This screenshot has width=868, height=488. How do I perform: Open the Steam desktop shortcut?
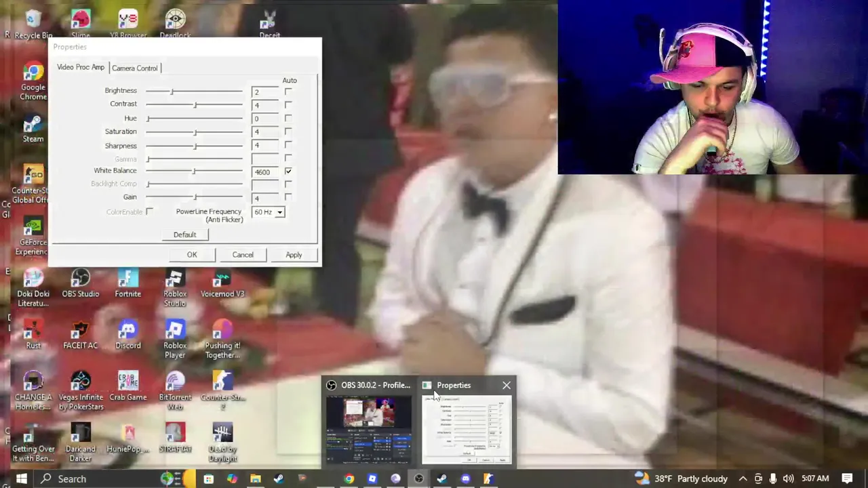pos(33,129)
